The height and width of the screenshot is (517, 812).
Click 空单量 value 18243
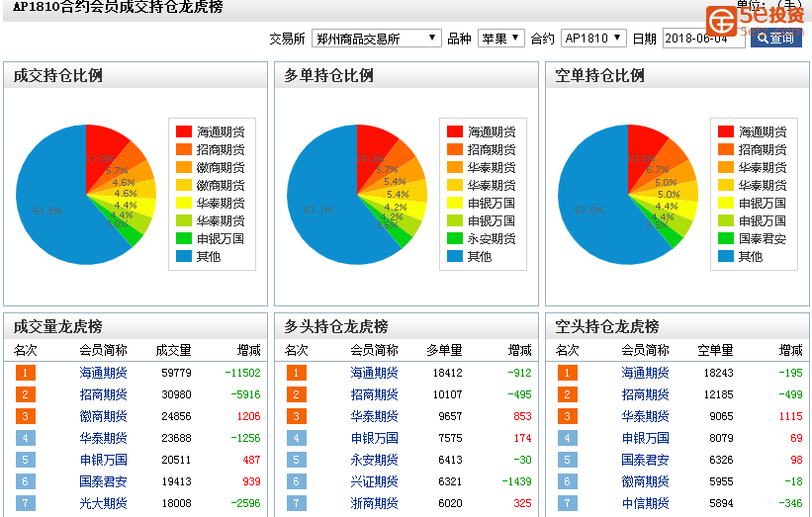pyautogui.click(x=718, y=373)
